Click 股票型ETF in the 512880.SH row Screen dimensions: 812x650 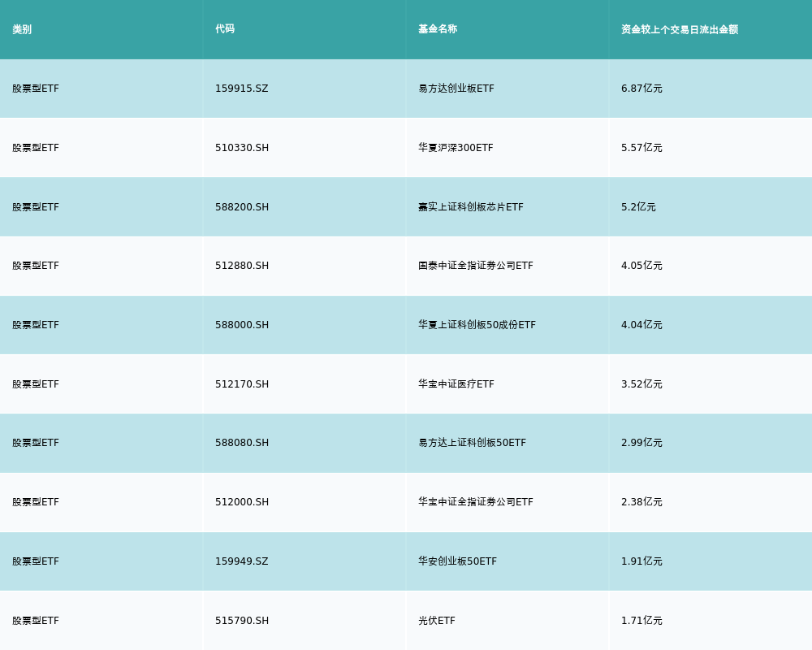pos(36,266)
